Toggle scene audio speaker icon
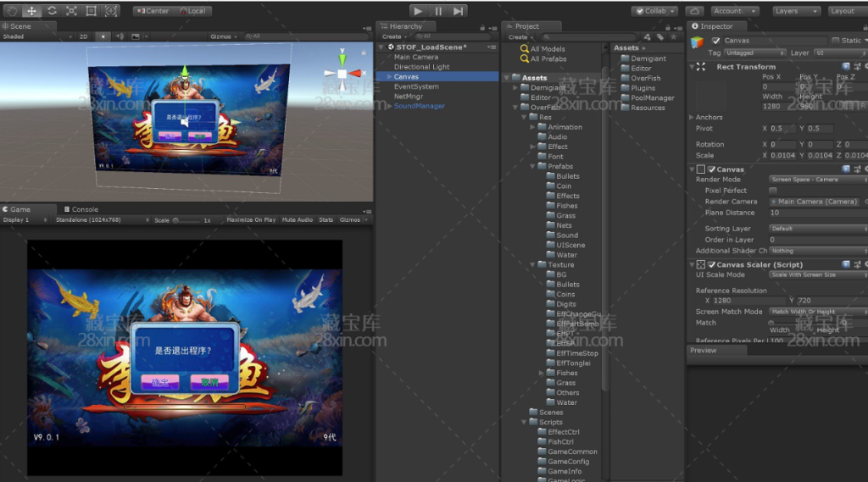 click(120, 36)
